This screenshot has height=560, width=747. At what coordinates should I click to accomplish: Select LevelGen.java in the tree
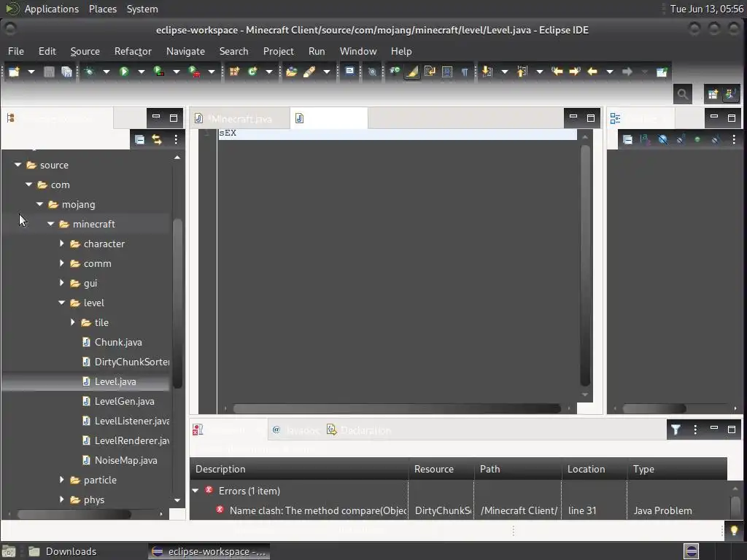click(x=124, y=401)
